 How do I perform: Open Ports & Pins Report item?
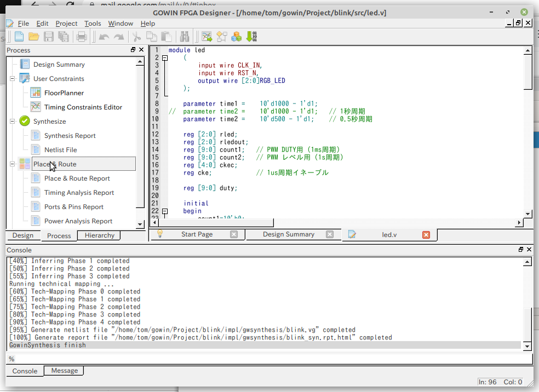74,207
